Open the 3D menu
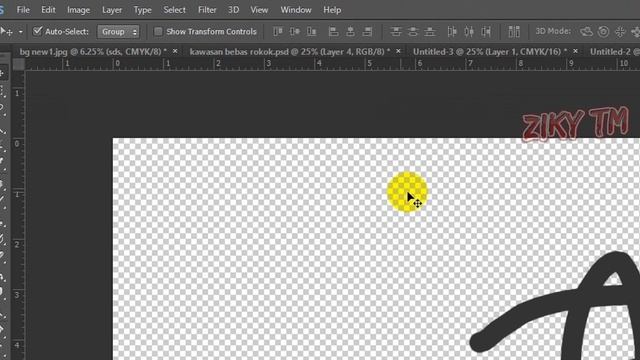The height and width of the screenshot is (360, 640). [233, 10]
